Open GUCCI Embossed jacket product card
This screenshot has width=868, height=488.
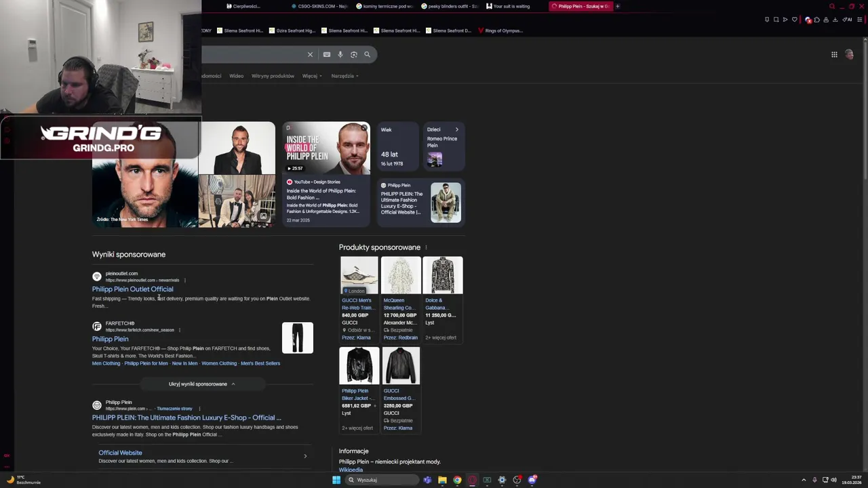point(400,389)
